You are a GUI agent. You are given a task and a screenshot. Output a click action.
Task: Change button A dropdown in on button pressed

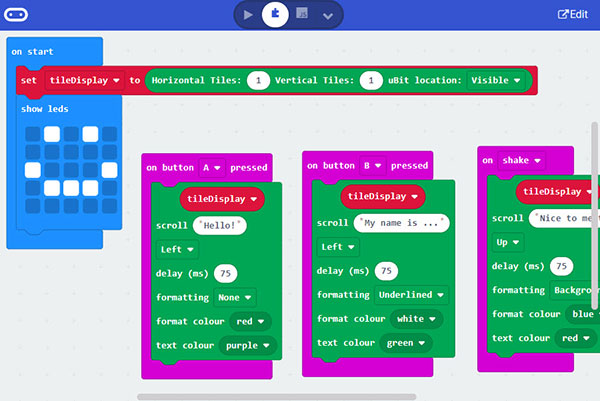tap(212, 166)
